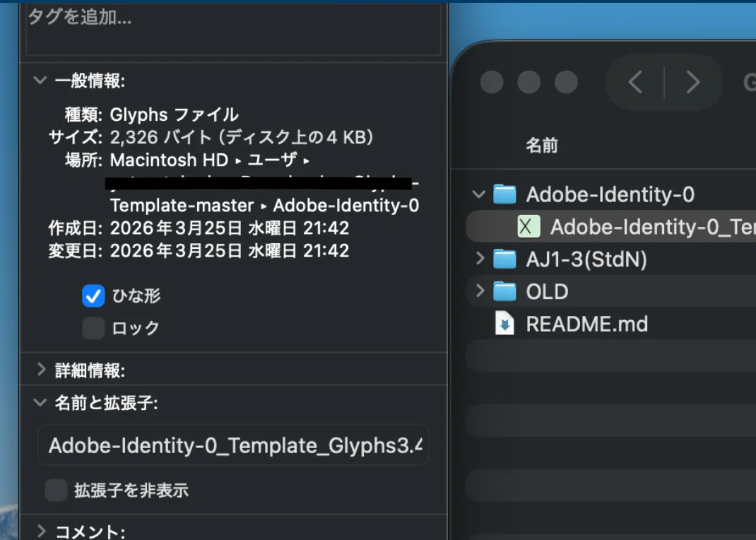Collapse the 名前と拡張子 section
The width and height of the screenshot is (756, 540).
(x=40, y=402)
